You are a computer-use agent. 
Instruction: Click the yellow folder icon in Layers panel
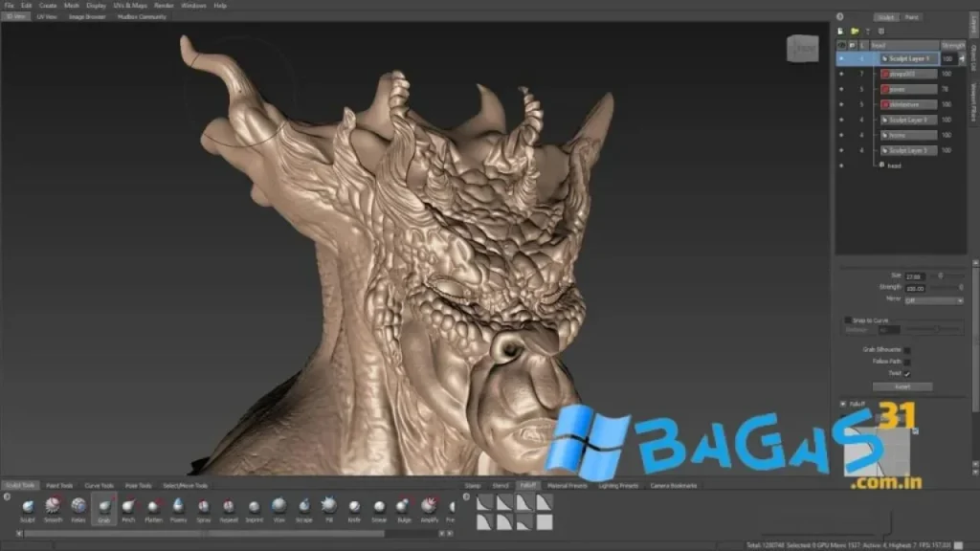855,32
